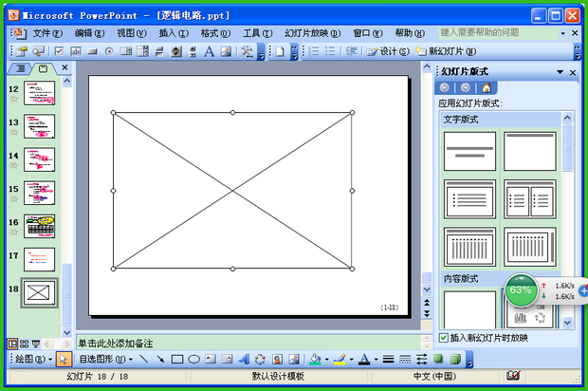Toggle 插入新幻灯片时放映 checkbox
Image resolution: width=588 pixels, height=391 pixels.
444,338
